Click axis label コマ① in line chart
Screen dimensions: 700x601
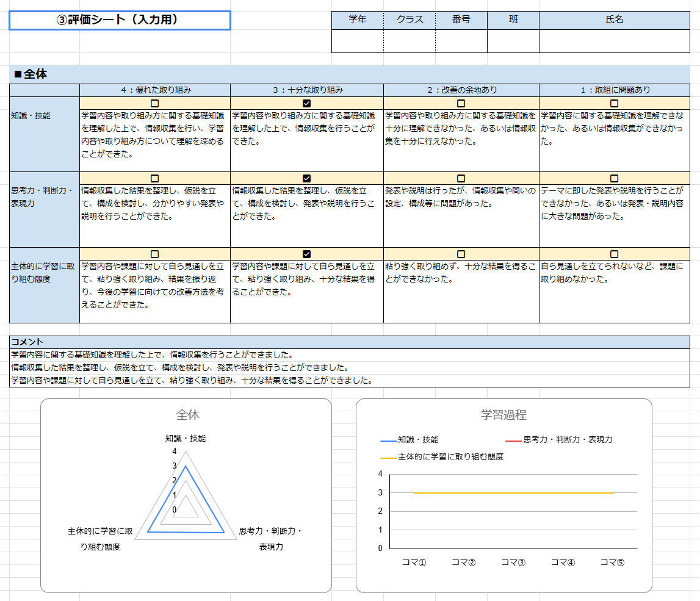(x=414, y=563)
